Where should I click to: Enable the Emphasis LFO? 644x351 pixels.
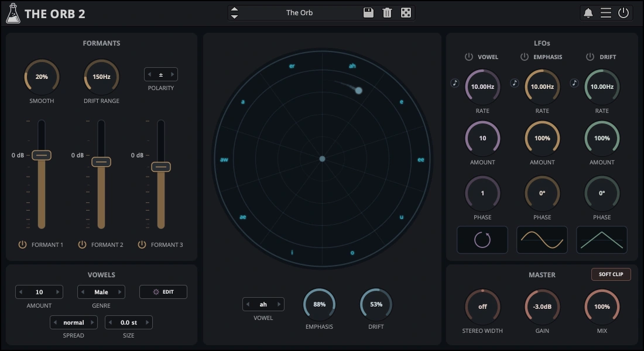pyautogui.click(x=525, y=57)
